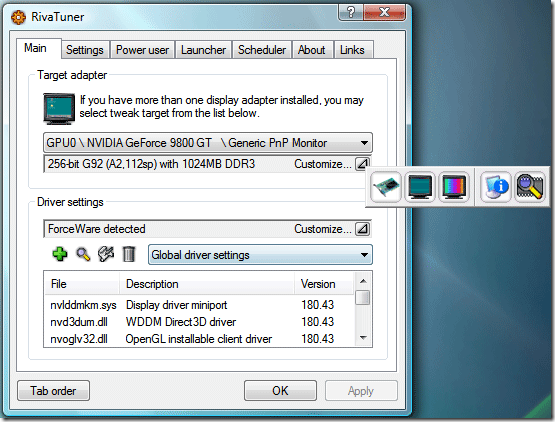Confirm with the OK button
The width and height of the screenshot is (555, 422).
[x=280, y=390]
